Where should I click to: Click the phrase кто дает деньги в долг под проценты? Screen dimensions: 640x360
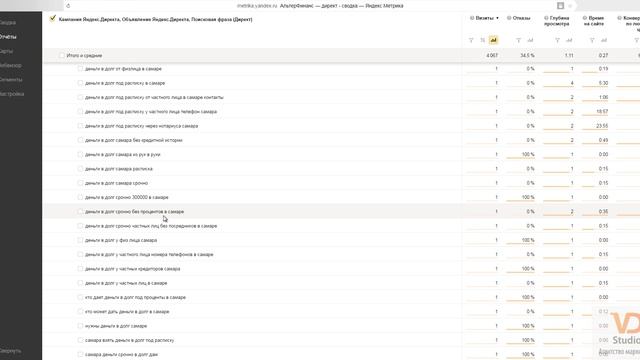[136, 297]
